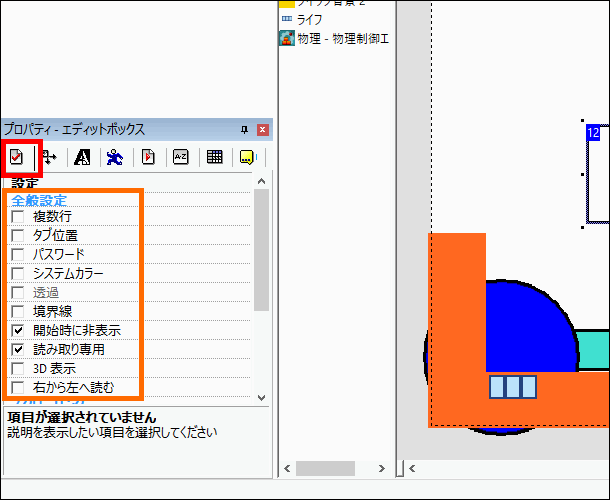Click the 全般設定 section header
The height and width of the screenshot is (500, 610).
[x=39, y=201]
